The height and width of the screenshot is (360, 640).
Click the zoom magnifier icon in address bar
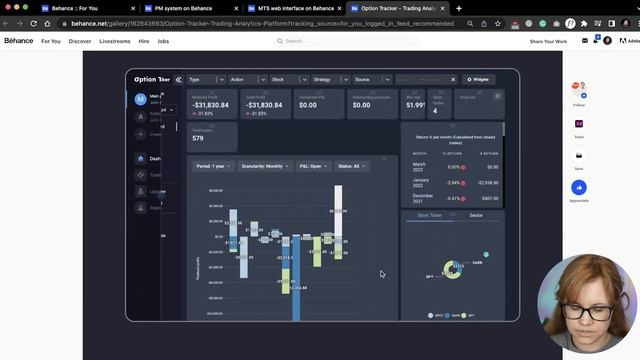(x=470, y=24)
